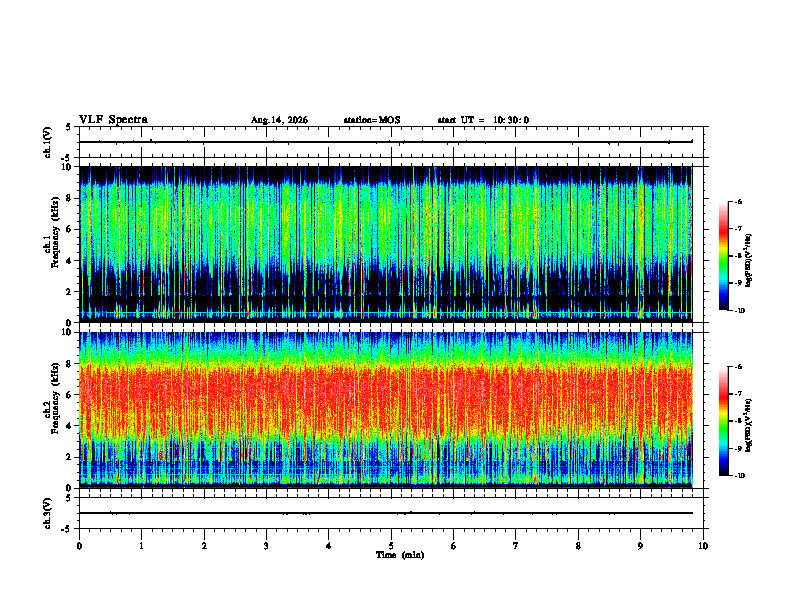Click the time axis tick label "2"
This screenshot has height=612, width=792.
tap(204, 546)
